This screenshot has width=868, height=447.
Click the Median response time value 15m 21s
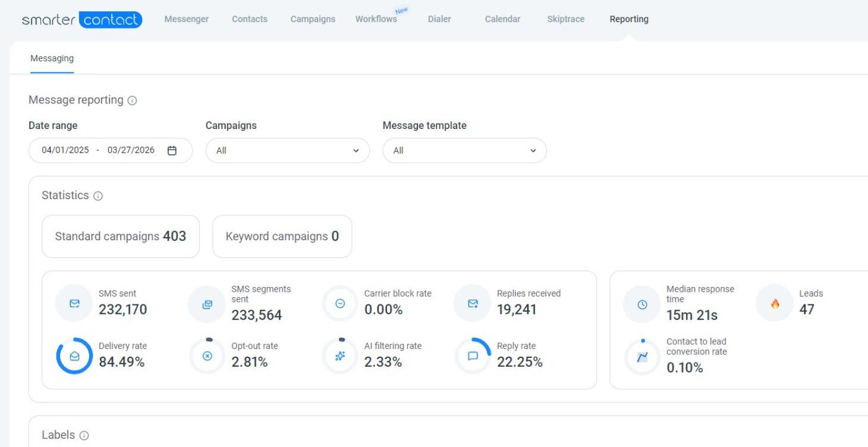click(692, 316)
